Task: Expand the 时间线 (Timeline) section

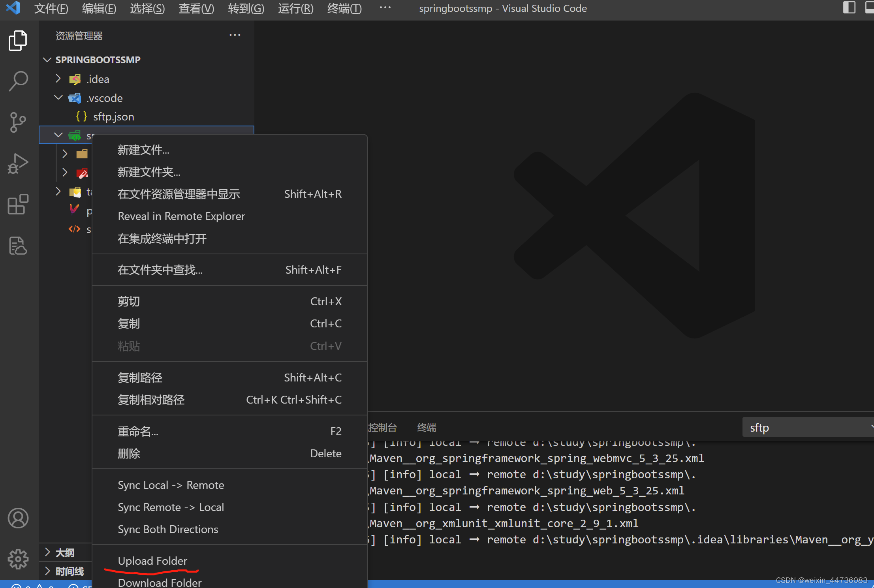Action: (70, 571)
